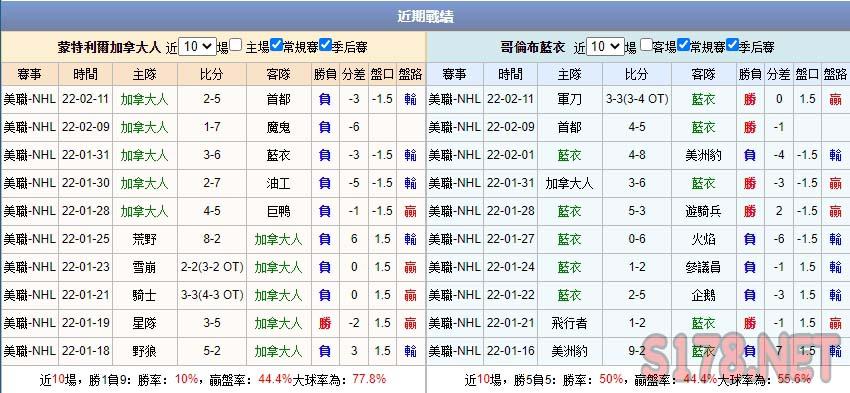Click the 哥倫布藍衣 team heading
Screen dimensions: 850x393
click(x=533, y=47)
